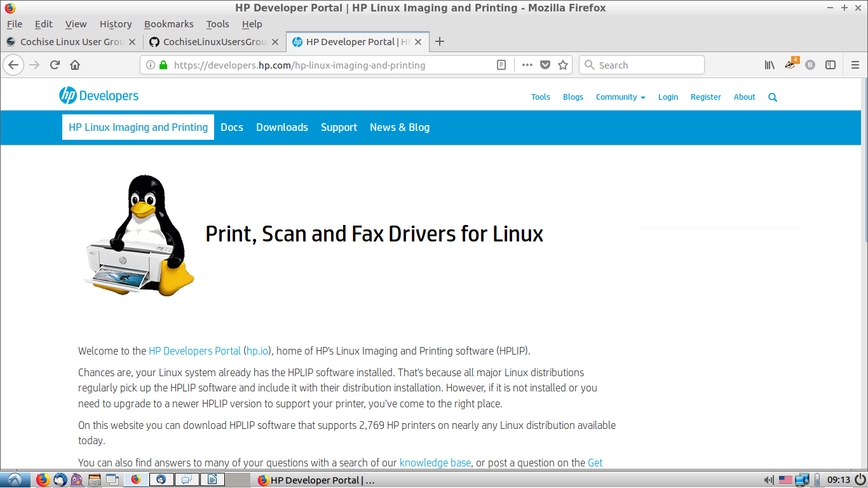Click the Tux penguin printer image
868x488 pixels.
[x=139, y=235]
